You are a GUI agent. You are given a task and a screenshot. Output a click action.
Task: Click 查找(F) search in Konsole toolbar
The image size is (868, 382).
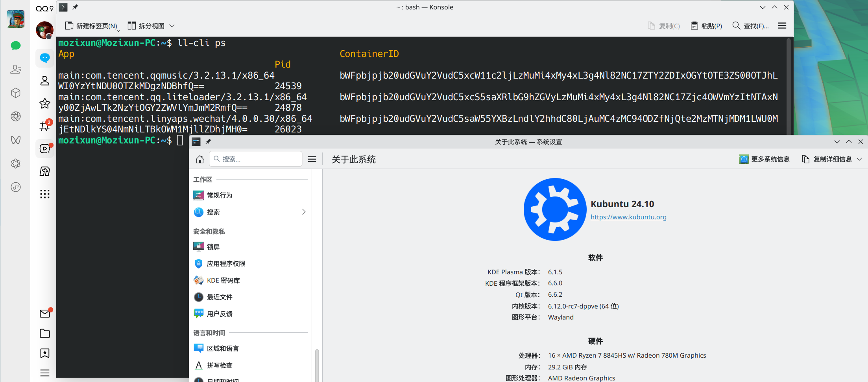click(751, 26)
